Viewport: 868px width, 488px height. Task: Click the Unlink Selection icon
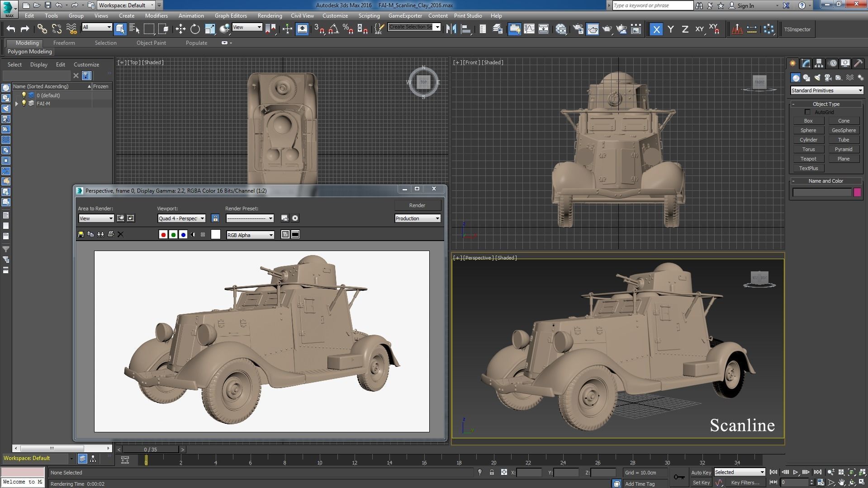pos(57,29)
